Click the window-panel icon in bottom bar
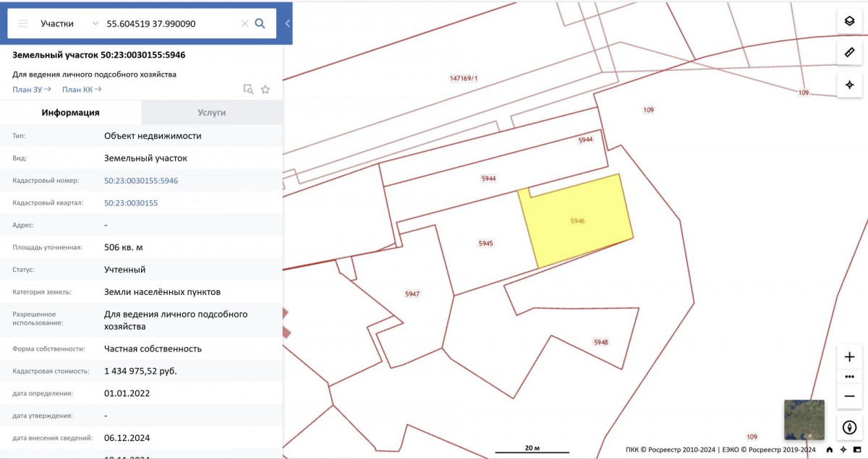This screenshot has width=868, height=459. (857, 449)
